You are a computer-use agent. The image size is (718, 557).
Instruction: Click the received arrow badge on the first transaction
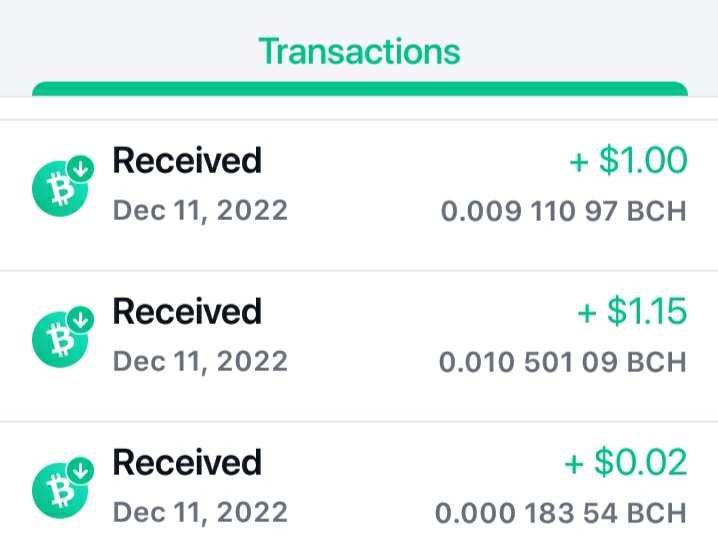click(x=81, y=169)
